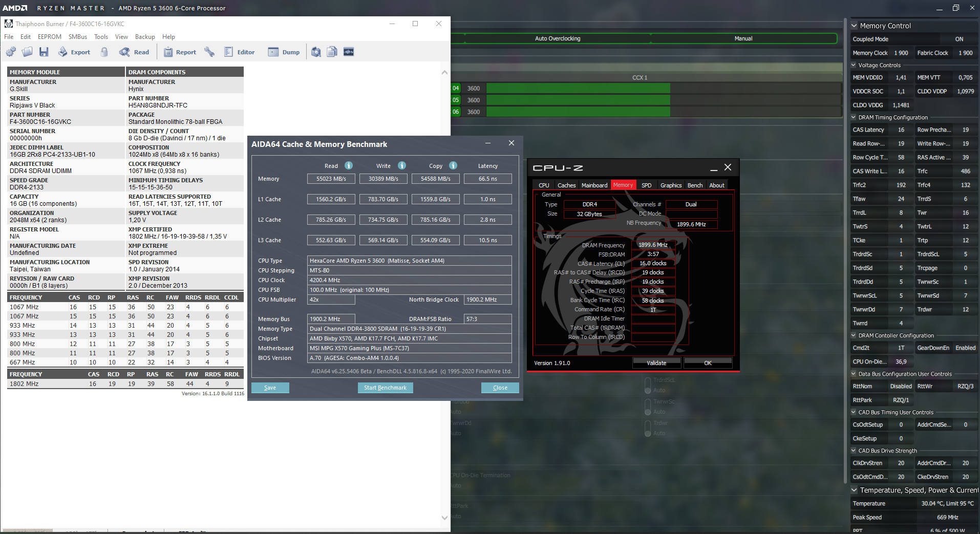Collapse the Voltage Controls section
Screen dimensions: 980x534
[x=854, y=65]
